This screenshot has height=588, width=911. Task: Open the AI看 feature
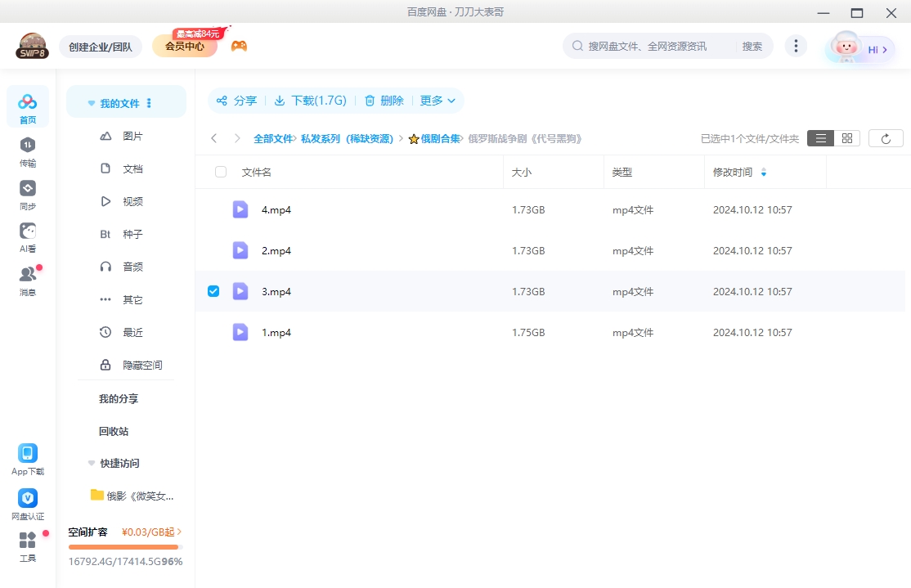(x=28, y=237)
